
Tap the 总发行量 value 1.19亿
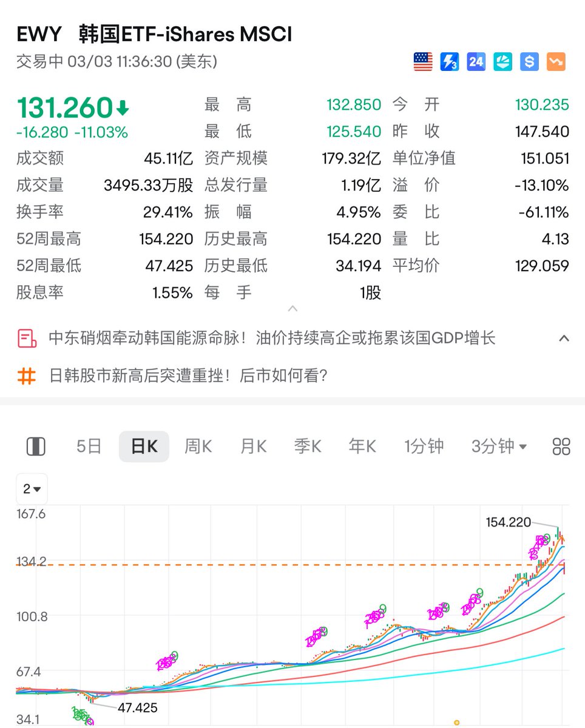(361, 185)
